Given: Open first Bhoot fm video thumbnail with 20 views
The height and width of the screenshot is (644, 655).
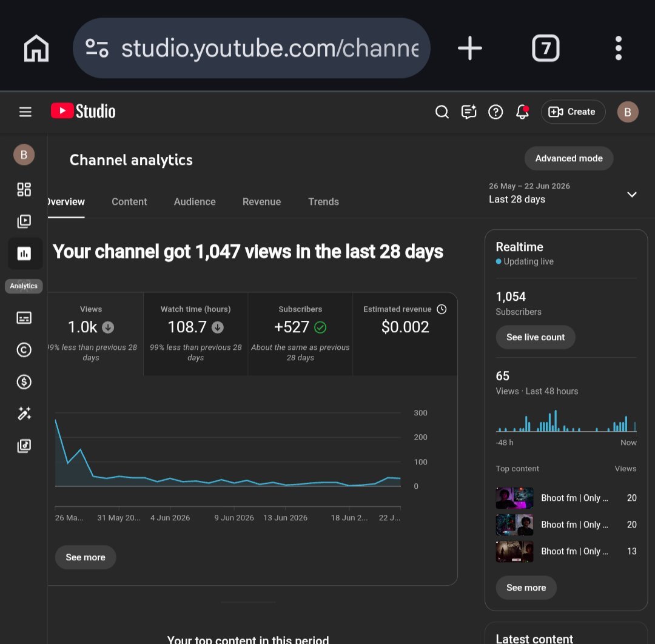Looking at the screenshot, I should [x=514, y=498].
